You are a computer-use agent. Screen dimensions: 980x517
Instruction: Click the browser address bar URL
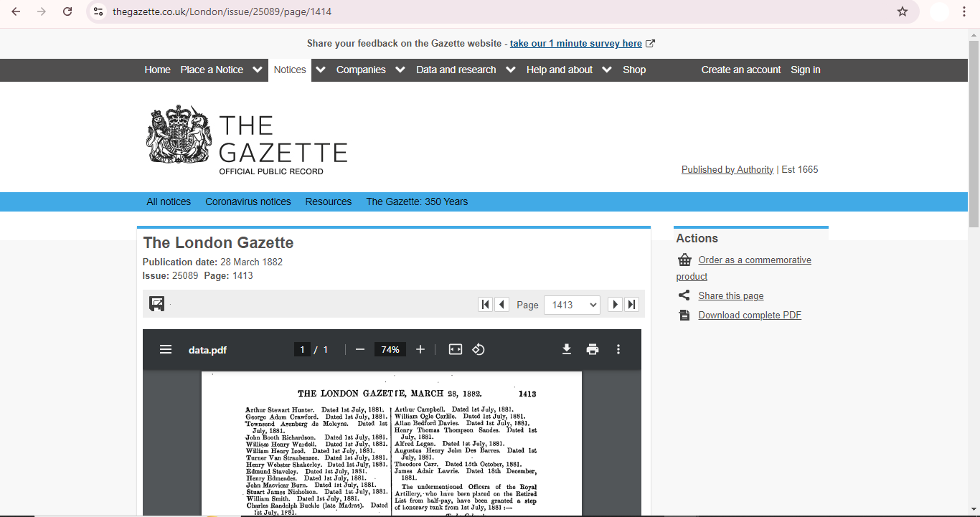click(222, 11)
